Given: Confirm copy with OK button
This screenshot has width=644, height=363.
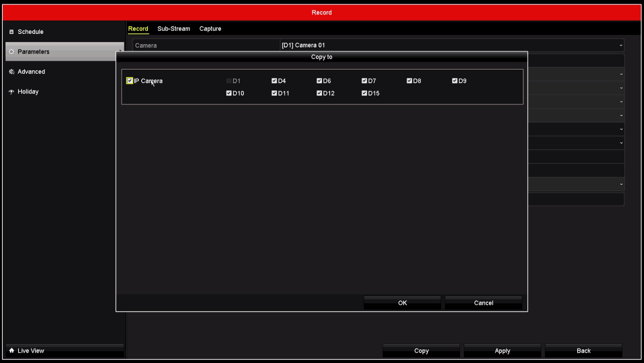Looking at the screenshot, I should coord(402,303).
